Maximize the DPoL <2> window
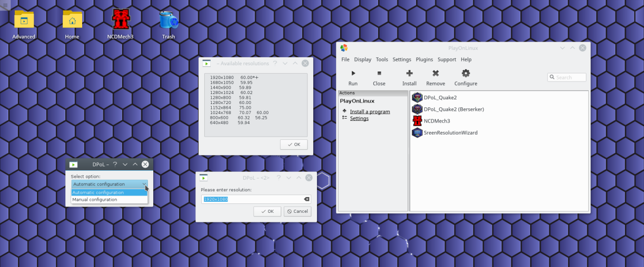The image size is (644, 267). pos(299,178)
